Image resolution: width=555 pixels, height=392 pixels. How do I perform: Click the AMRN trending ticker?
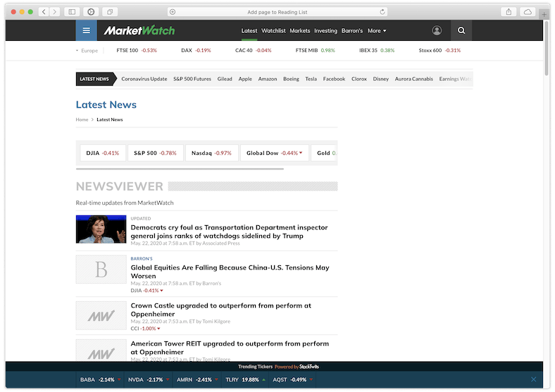coord(197,379)
